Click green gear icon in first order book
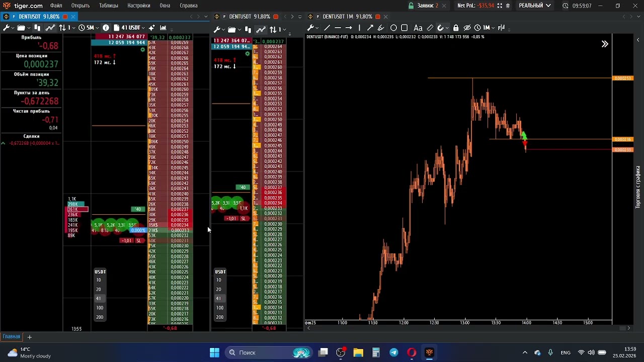The width and height of the screenshot is (644, 362). click(x=143, y=49)
